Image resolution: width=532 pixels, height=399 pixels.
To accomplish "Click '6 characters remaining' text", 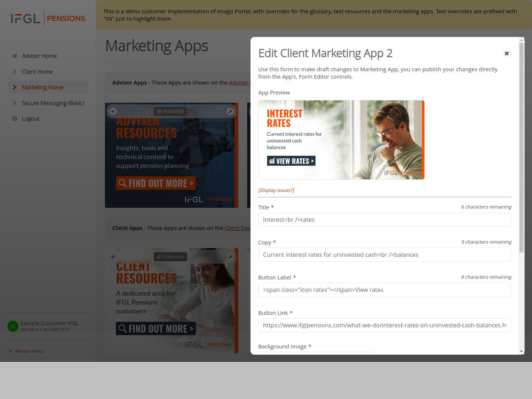I will (486, 207).
